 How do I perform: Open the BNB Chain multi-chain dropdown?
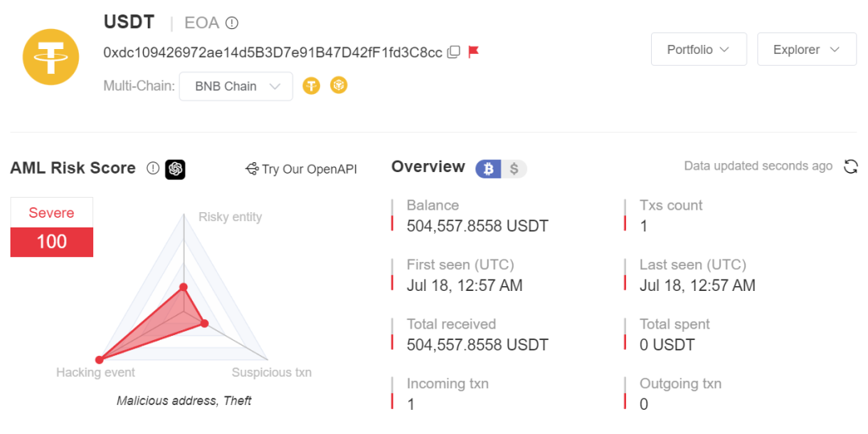(235, 86)
